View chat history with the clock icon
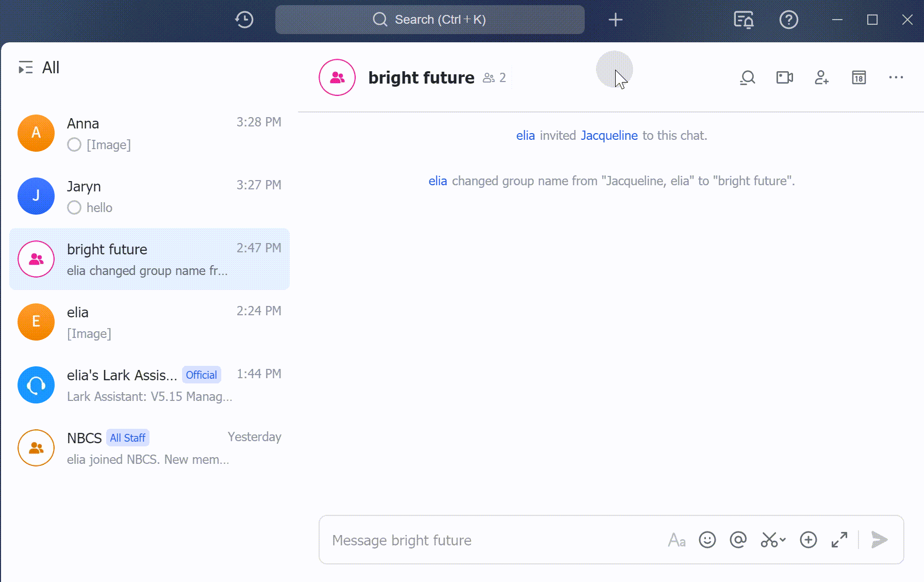 tap(244, 19)
